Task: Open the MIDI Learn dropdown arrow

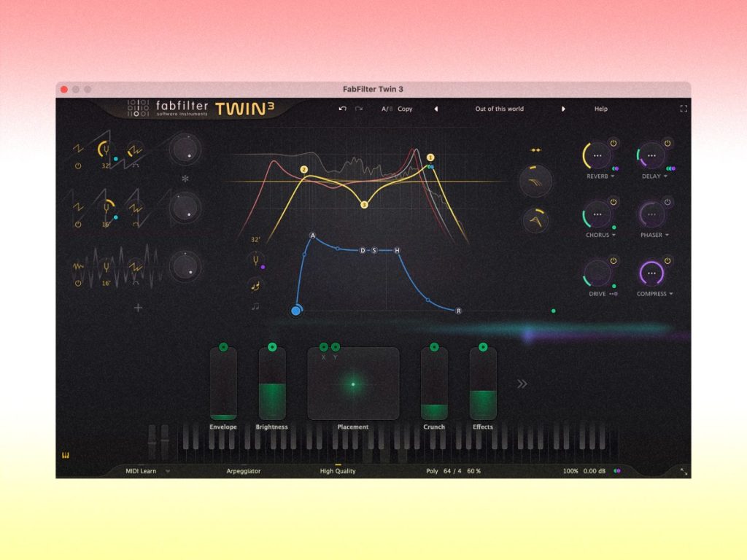Action: pos(168,472)
